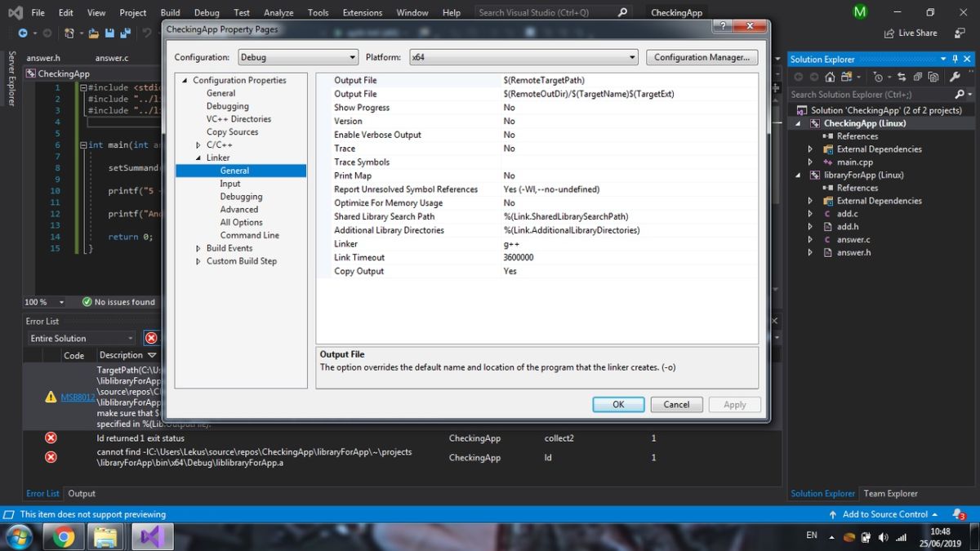Image resolution: width=980 pixels, height=551 pixels.
Task: Click the Home icon in Solution Explorer toolbar
Action: [x=830, y=77]
